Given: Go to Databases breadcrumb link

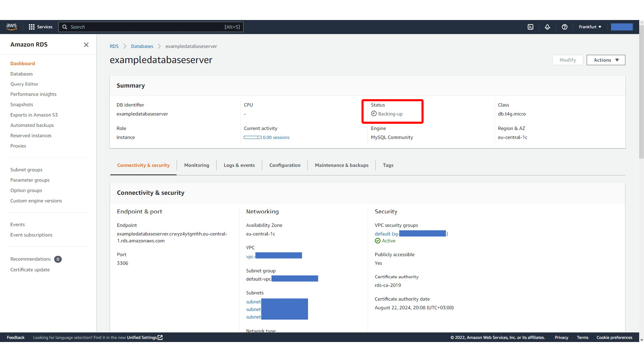Looking at the screenshot, I should tap(142, 46).
